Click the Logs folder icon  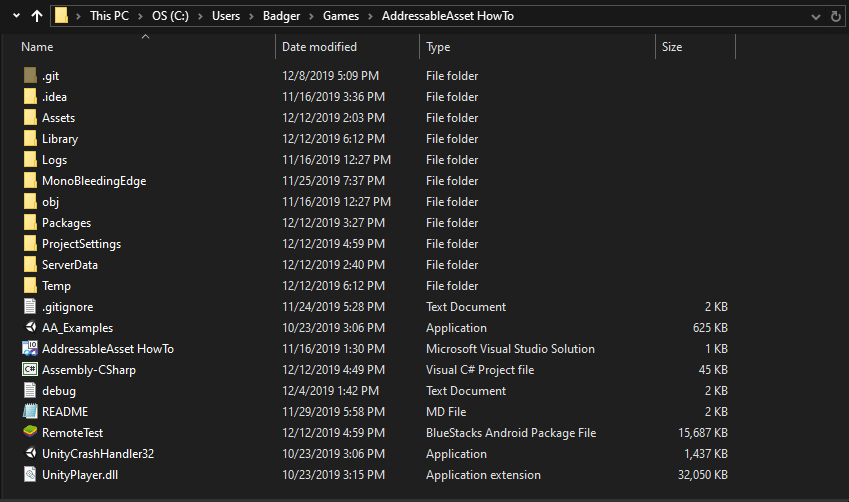30,160
